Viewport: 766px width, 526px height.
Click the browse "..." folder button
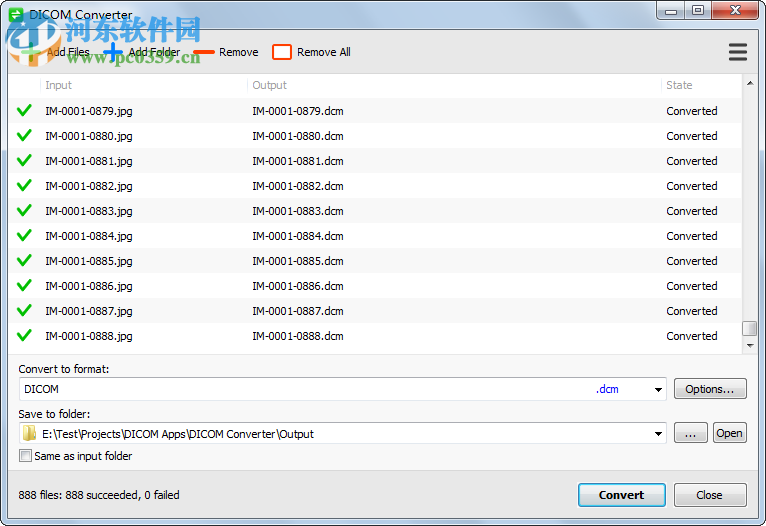pyautogui.click(x=690, y=433)
